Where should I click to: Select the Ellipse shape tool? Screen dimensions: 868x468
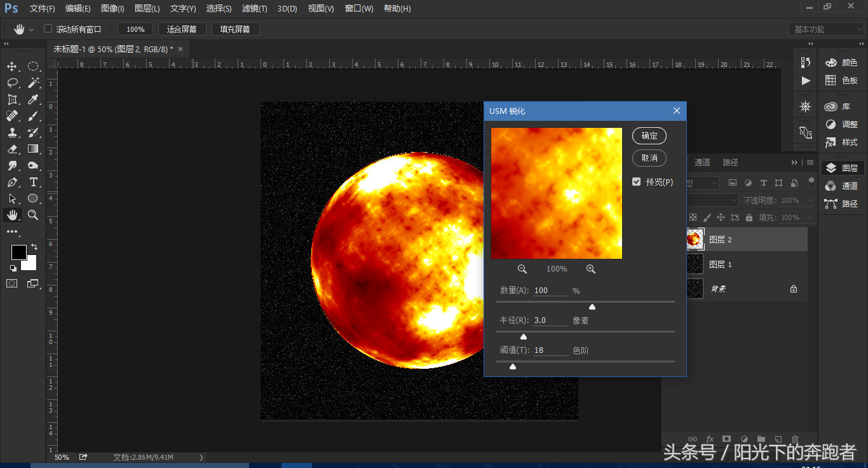click(x=33, y=199)
